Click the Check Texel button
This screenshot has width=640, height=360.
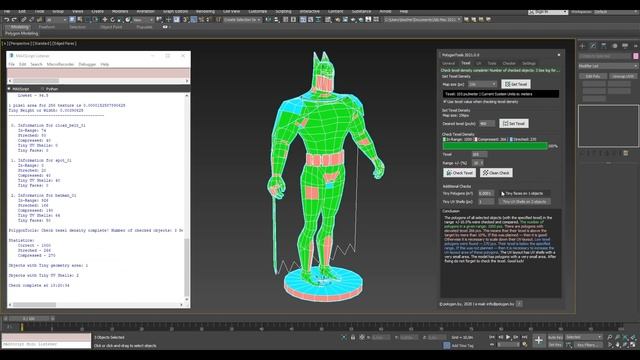point(460,173)
